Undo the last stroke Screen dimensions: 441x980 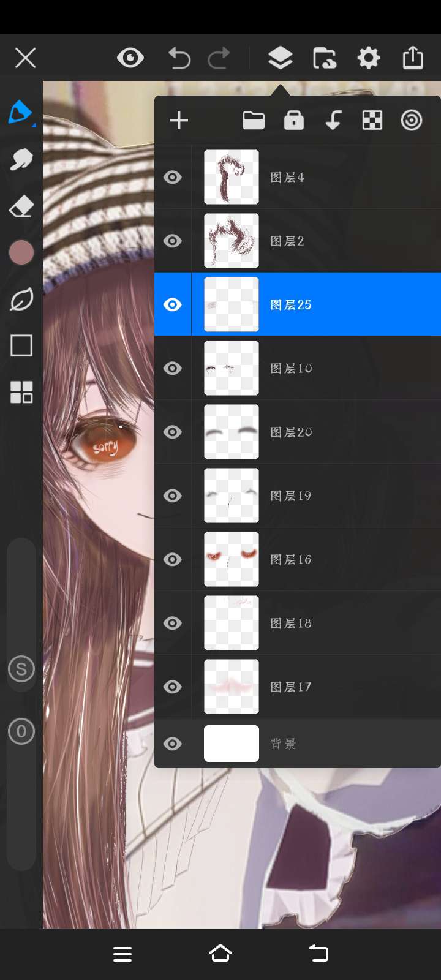(179, 58)
